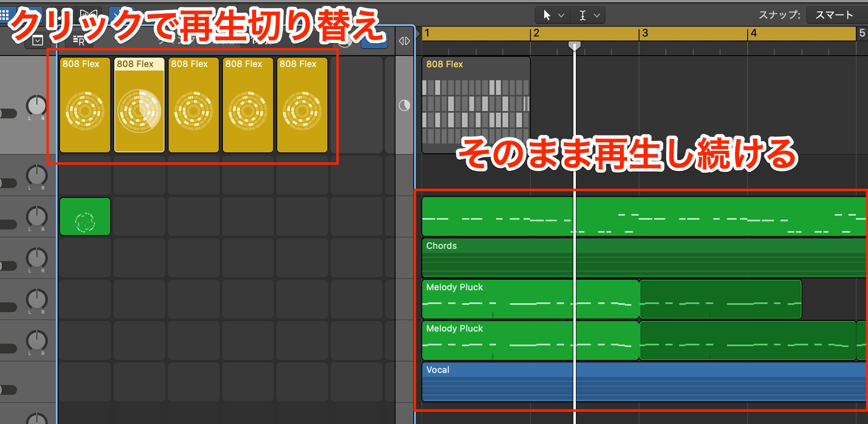Open the スマート snap dropdown
The height and width of the screenshot is (424, 868).
pos(836,15)
